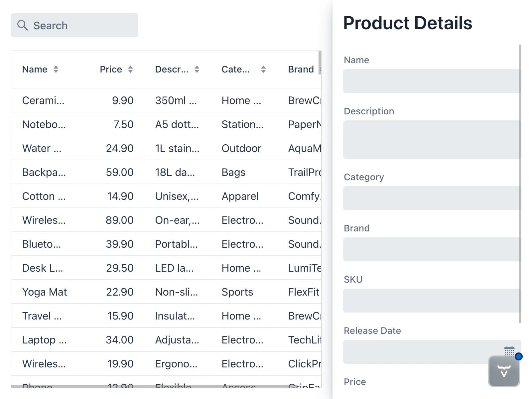Click the Brand input field
Image resolution: width=532 pixels, height=399 pixels.
click(x=431, y=249)
